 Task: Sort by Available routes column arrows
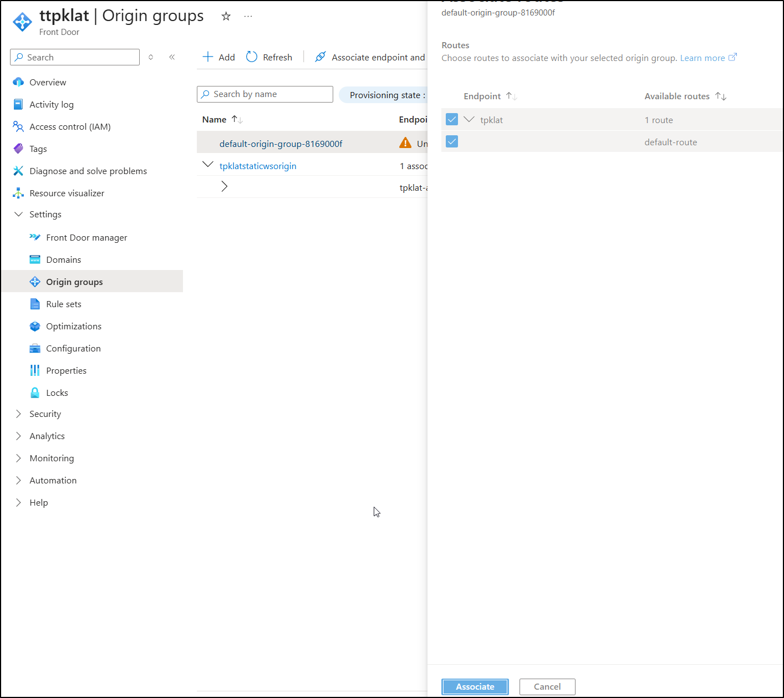point(721,96)
